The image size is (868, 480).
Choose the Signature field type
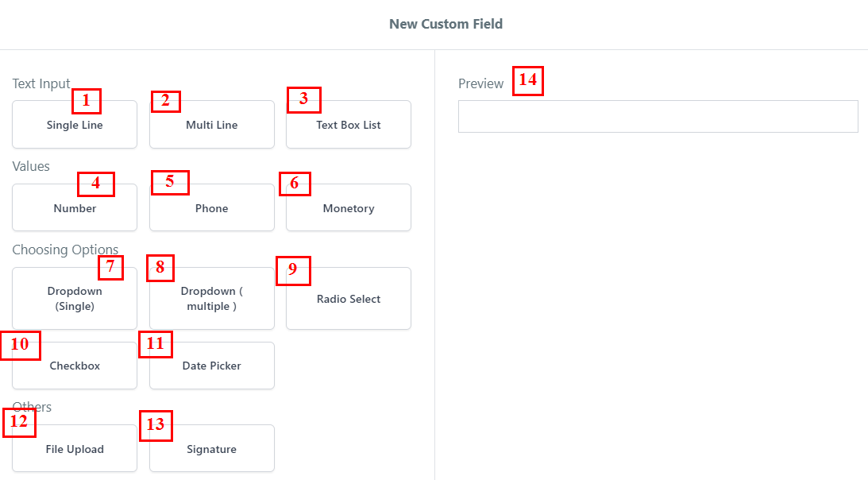coord(211,450)
